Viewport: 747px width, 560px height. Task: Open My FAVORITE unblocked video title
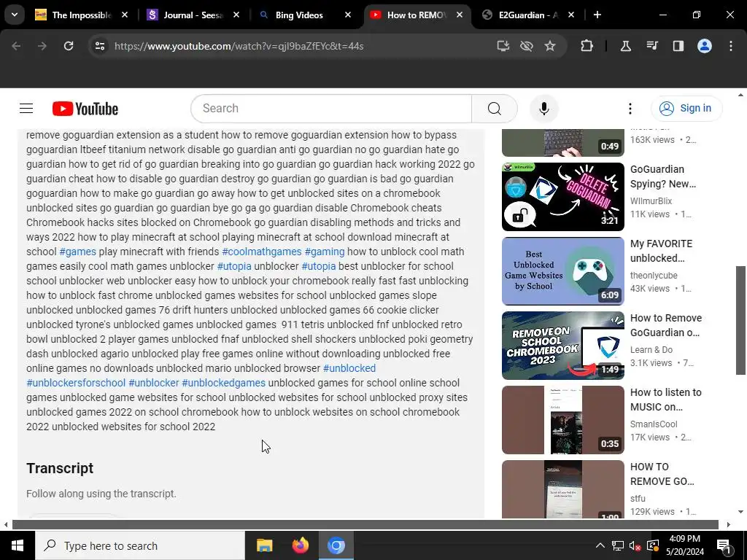point(661,251)
